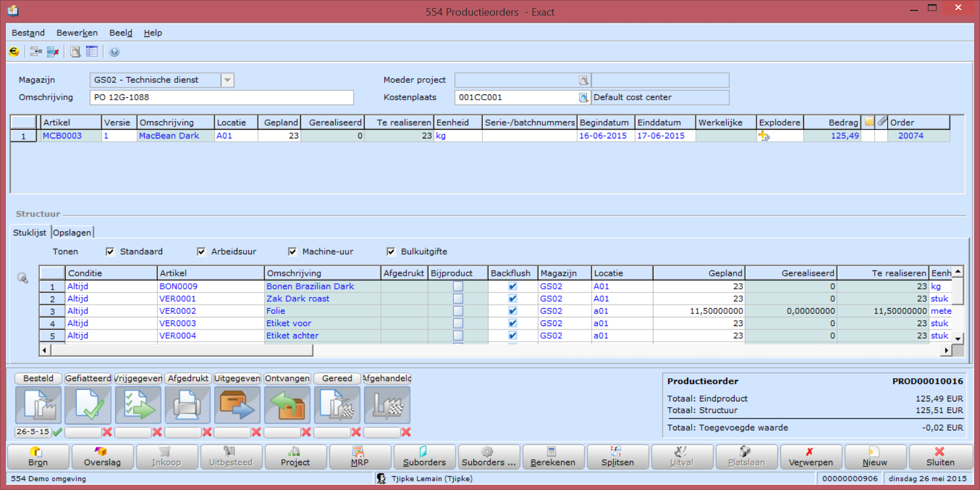Open the Beeld menu

[x=121, y=33]
